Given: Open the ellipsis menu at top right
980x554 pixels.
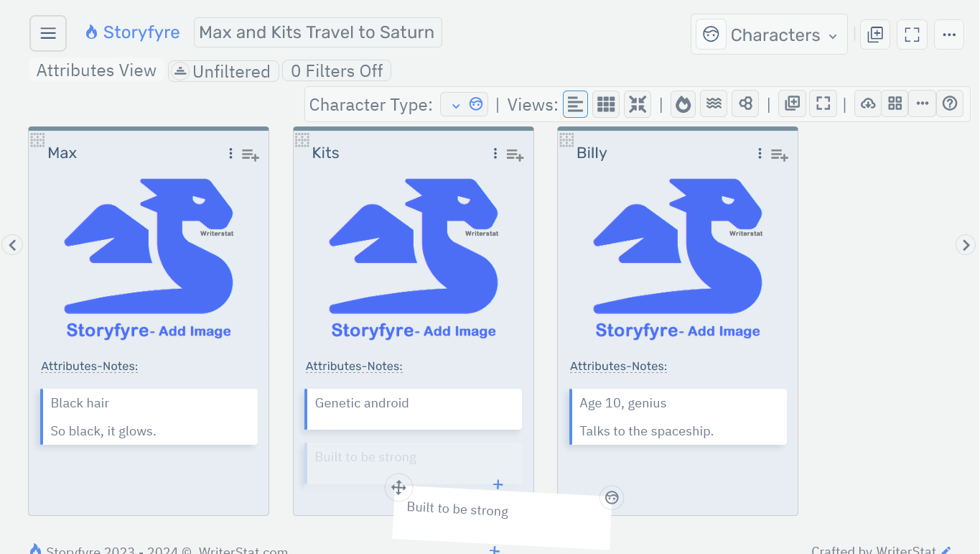Looking at the screenshot, I should (949, 34).
